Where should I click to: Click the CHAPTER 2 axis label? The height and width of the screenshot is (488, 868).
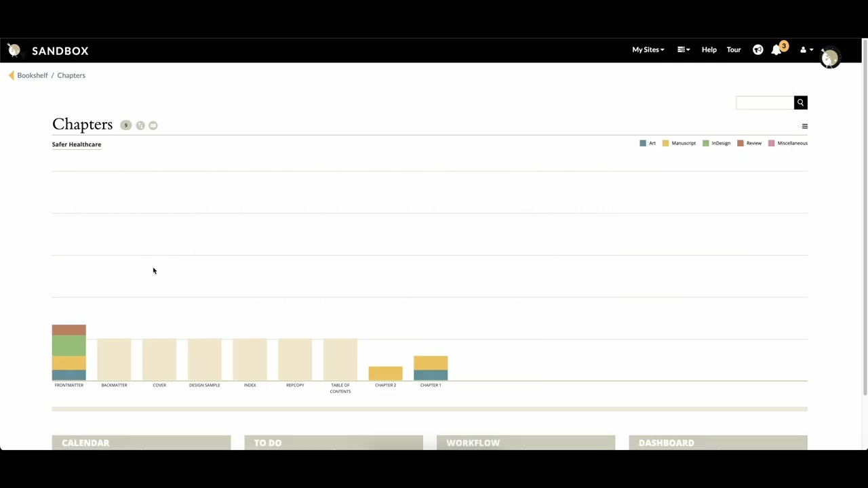click(x=385, y=385)
